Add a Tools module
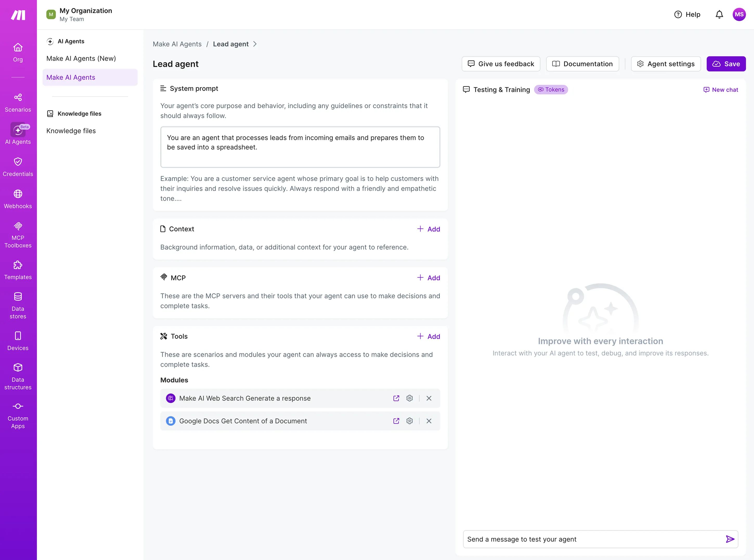The width and height of the screenshot is (754, 560). [x=428, y=336]
